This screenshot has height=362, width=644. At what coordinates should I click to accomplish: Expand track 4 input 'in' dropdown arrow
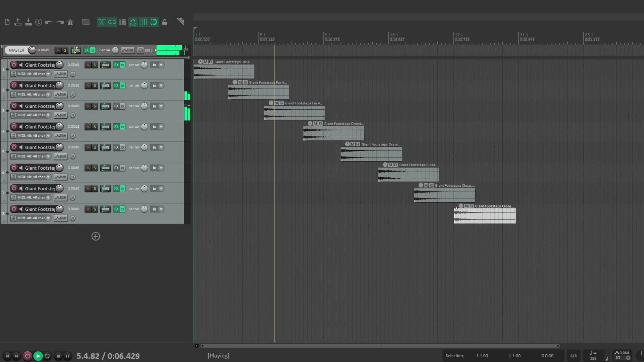pyautogui.click(x=161, y=127)
